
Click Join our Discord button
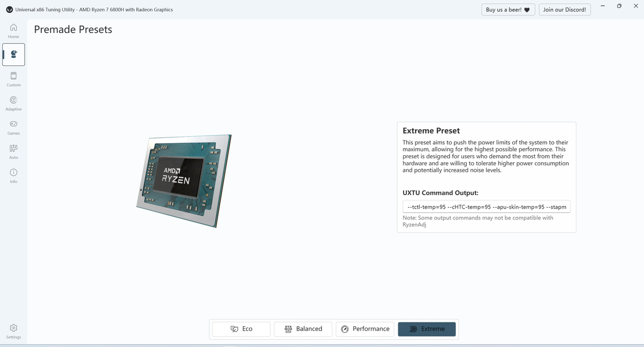565,9
